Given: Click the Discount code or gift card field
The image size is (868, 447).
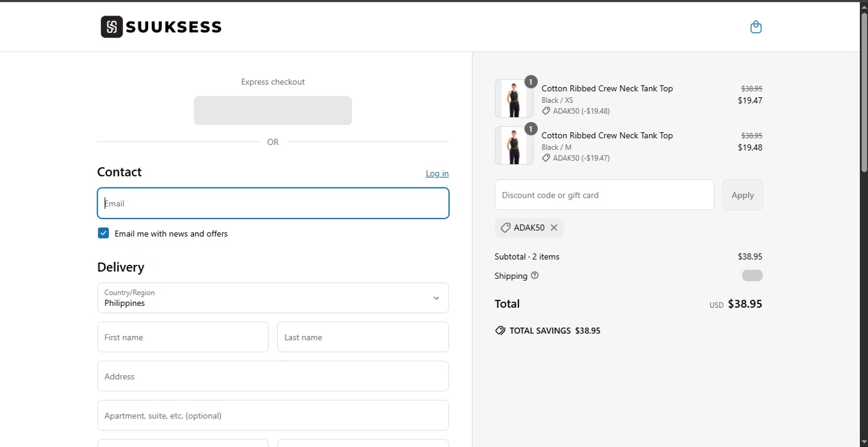Looking at the screenshot, I should 604,195.
